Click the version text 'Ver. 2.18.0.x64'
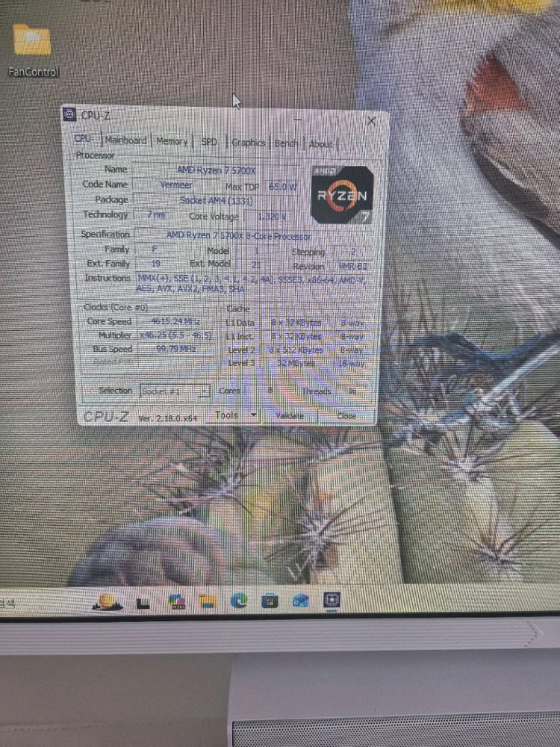560x747 pixels. point(167,418)
